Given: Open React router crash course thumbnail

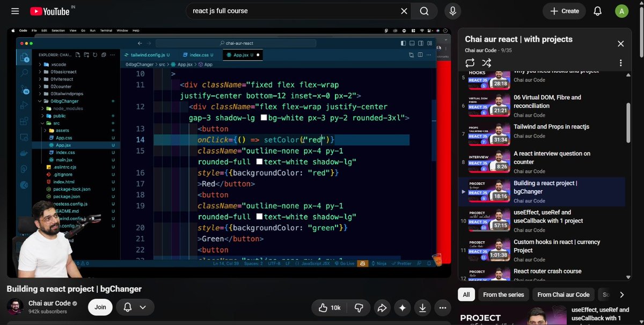Looking at the screenshot, I should [489, 275].
